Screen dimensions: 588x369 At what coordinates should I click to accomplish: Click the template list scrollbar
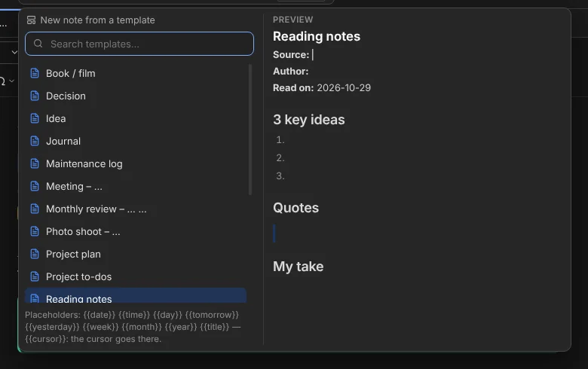(250, 130)
